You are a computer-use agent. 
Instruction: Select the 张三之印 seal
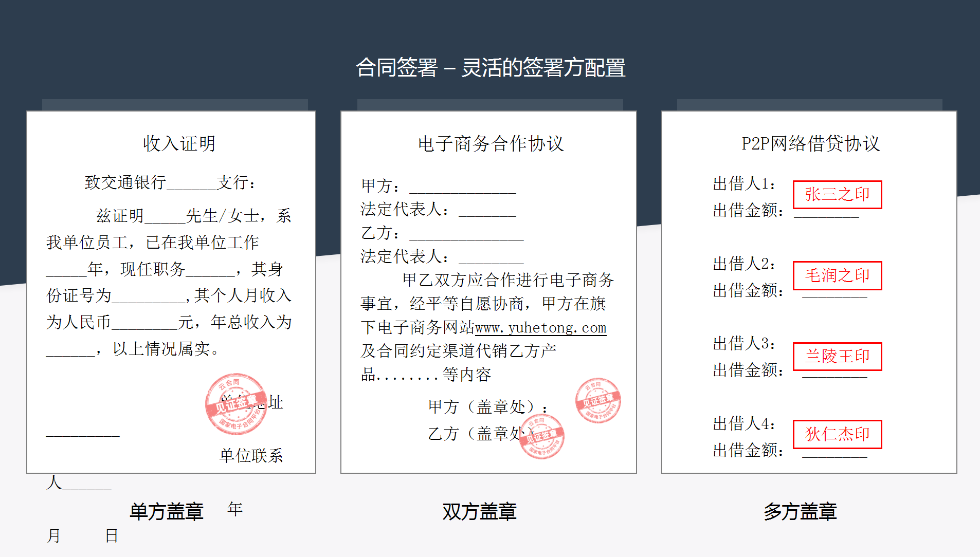coord(837,195)
